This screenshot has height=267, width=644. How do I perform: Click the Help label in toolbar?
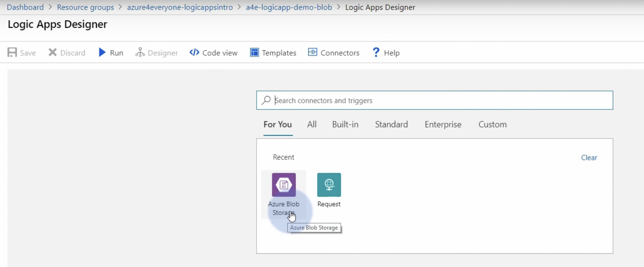point(392,53)
